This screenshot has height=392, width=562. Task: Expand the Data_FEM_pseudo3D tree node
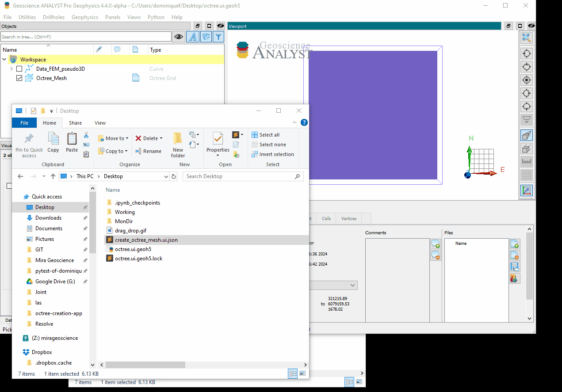pos(11,69)
